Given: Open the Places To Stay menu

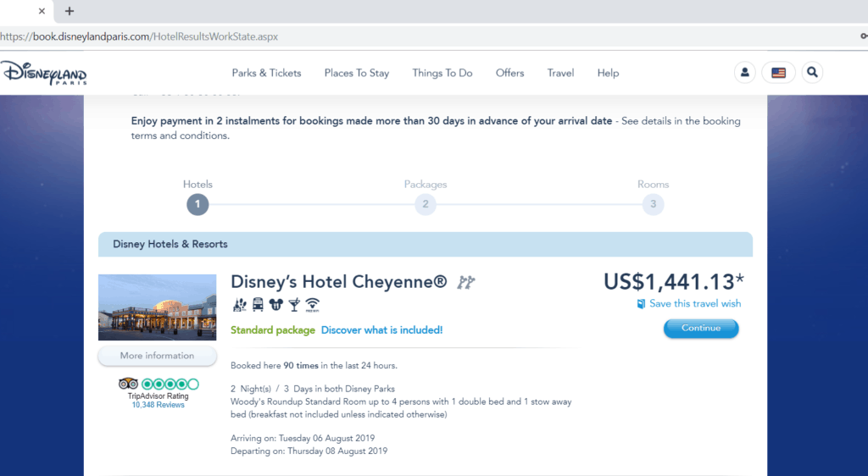Looking at the screenshot, I should 357,73.
